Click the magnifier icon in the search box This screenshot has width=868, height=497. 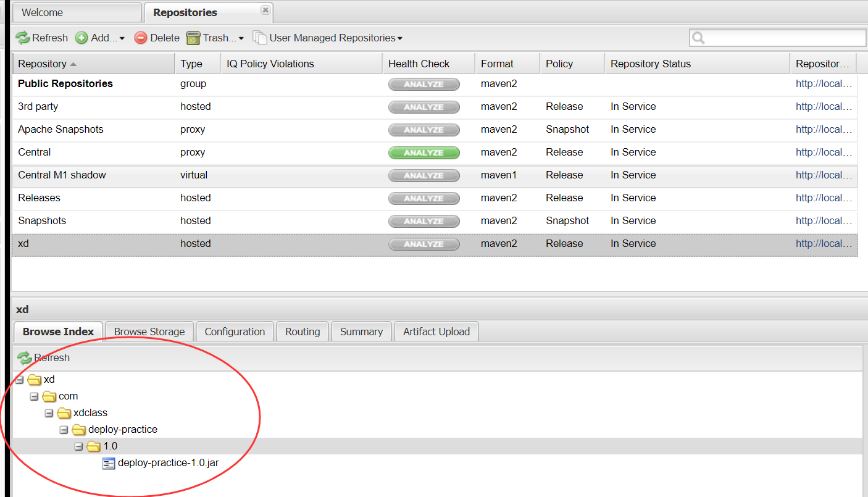click(x=698, y=38)
